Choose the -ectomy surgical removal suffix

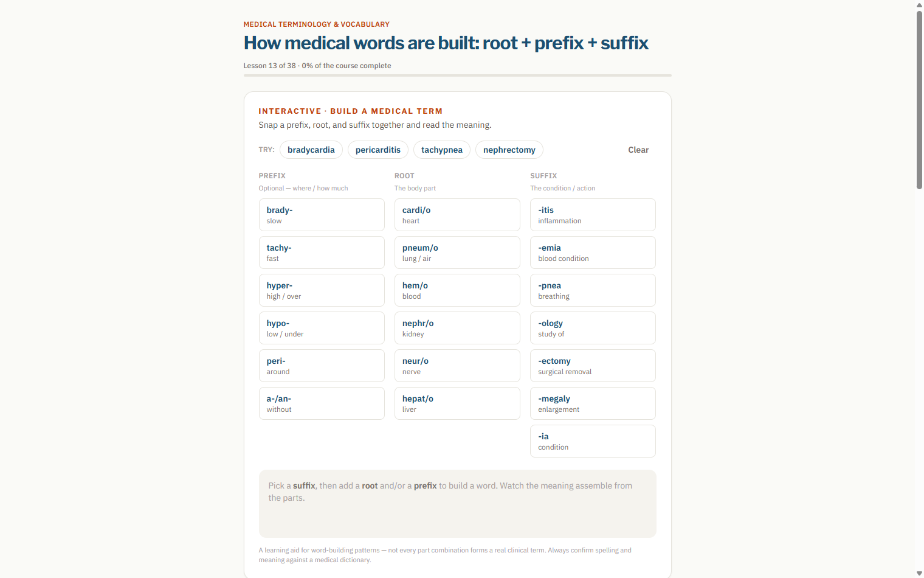(593, 366)
